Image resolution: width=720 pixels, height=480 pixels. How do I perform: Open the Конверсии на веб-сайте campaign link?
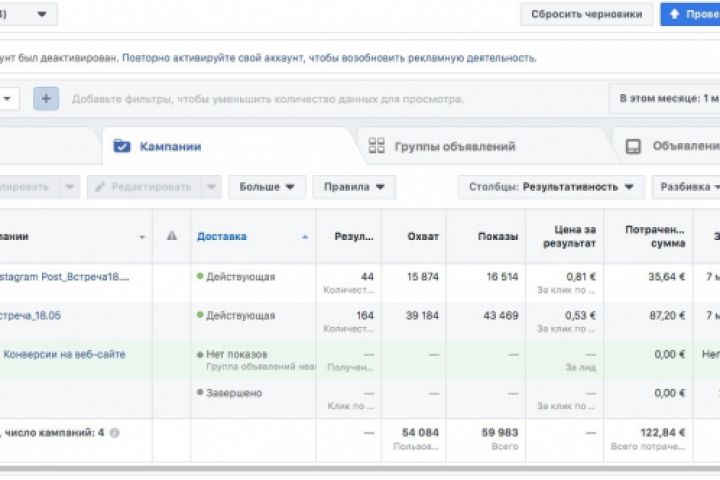click(65, 354)
